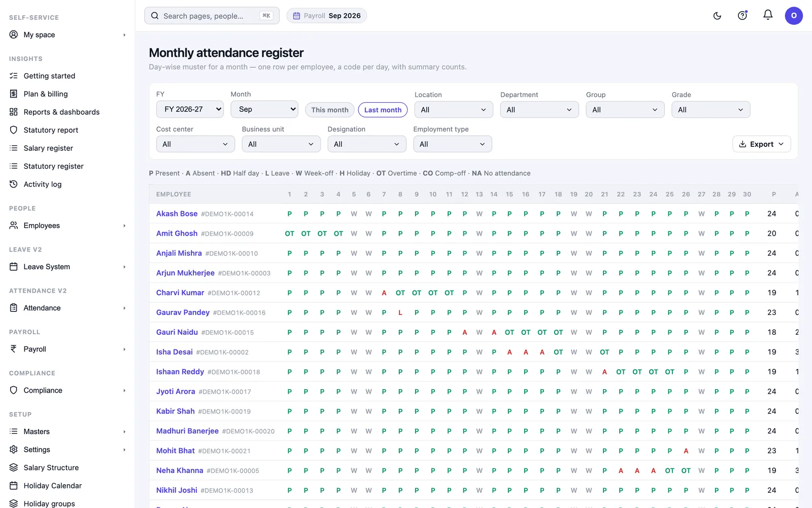Click Activity log history icon
Image resolution: width=812 pixels, height=508 pixels.
pos(14,184)
